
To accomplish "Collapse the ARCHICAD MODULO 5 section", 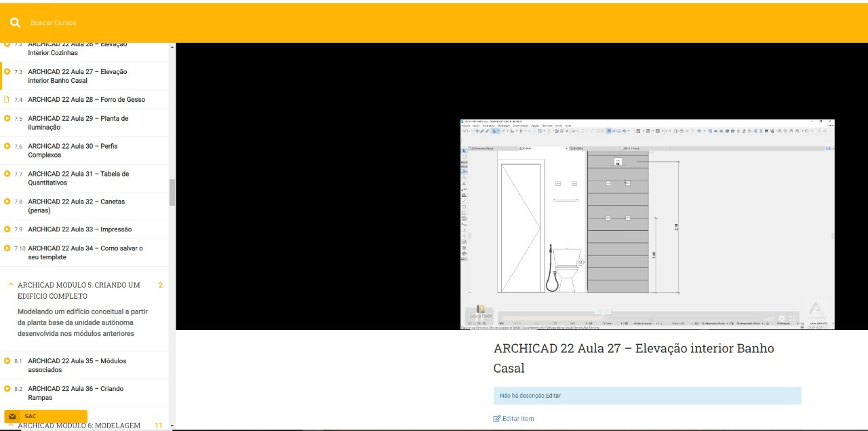I will (x=11, y=285).
